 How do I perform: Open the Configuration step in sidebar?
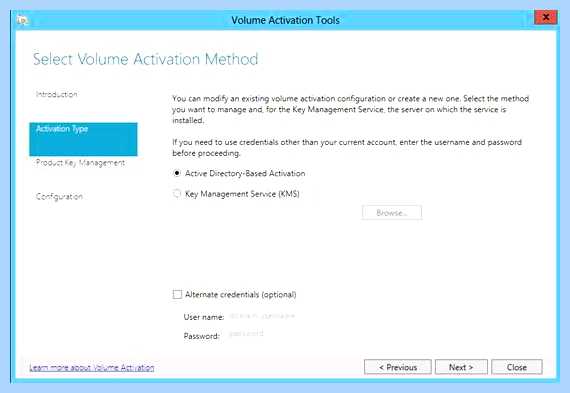click(59, 197)
